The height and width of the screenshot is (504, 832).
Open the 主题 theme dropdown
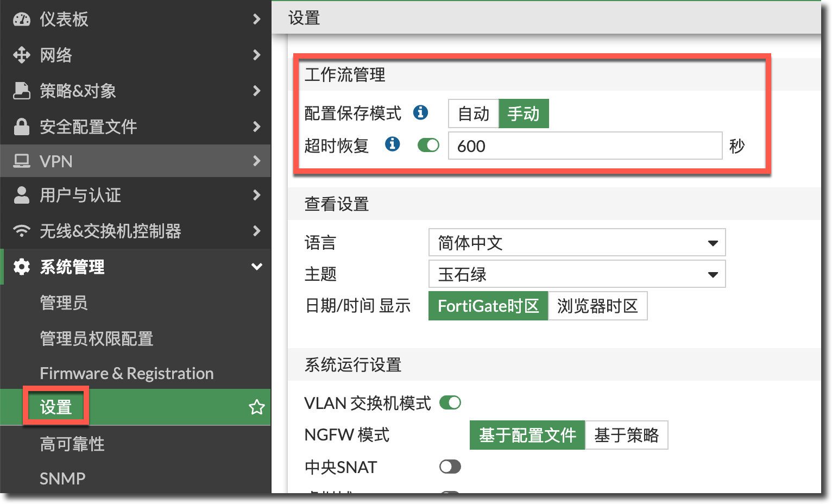pyautogui.click(x=577, y=274)
